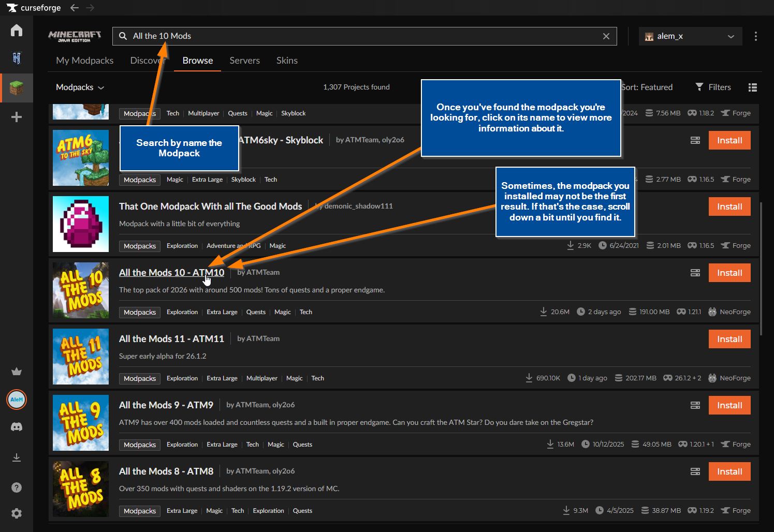Screen dimensions: 774x532
Task: Click the Quests tag on All the Mods 10
Action: click(x=256, y=312)
